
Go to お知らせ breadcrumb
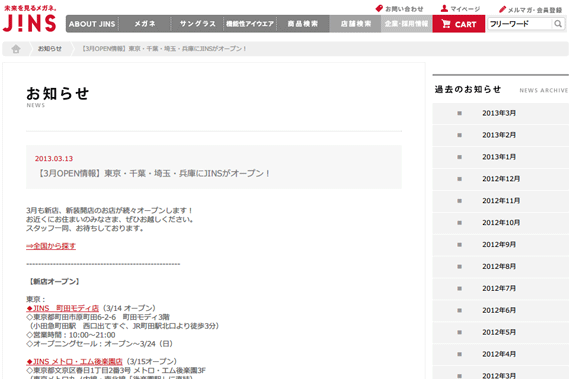tap(50, 49)
